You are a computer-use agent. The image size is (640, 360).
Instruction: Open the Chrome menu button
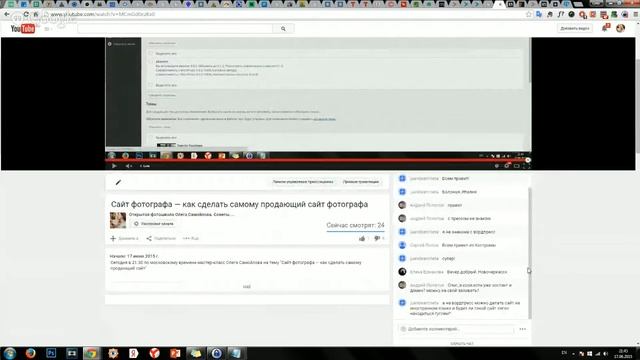click(x=636, y=14)
